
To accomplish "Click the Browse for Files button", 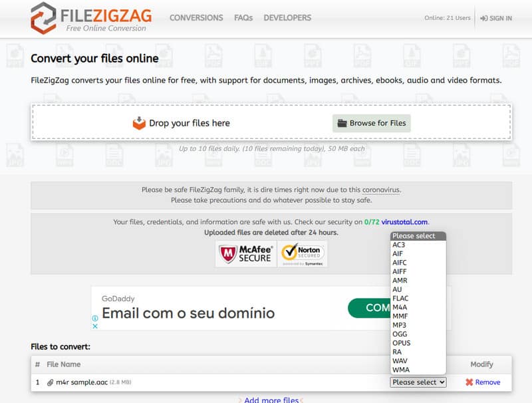I will click(372, 123).
